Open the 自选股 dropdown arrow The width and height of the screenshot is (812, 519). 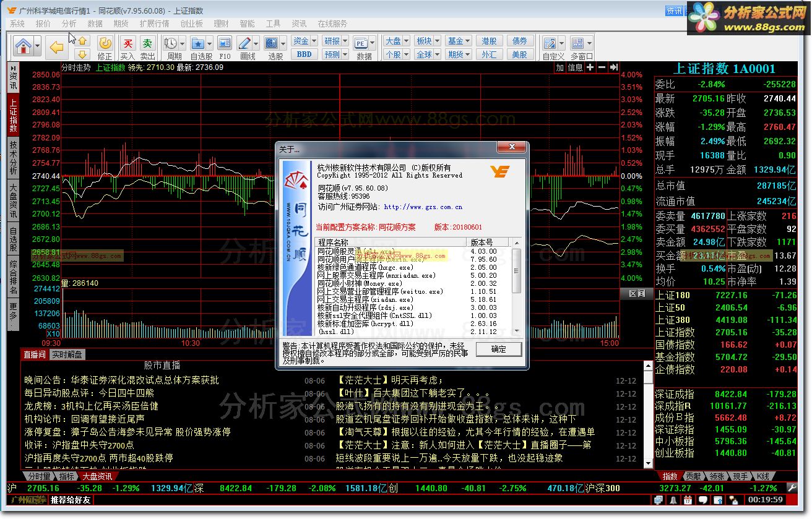tap(210, 43)
